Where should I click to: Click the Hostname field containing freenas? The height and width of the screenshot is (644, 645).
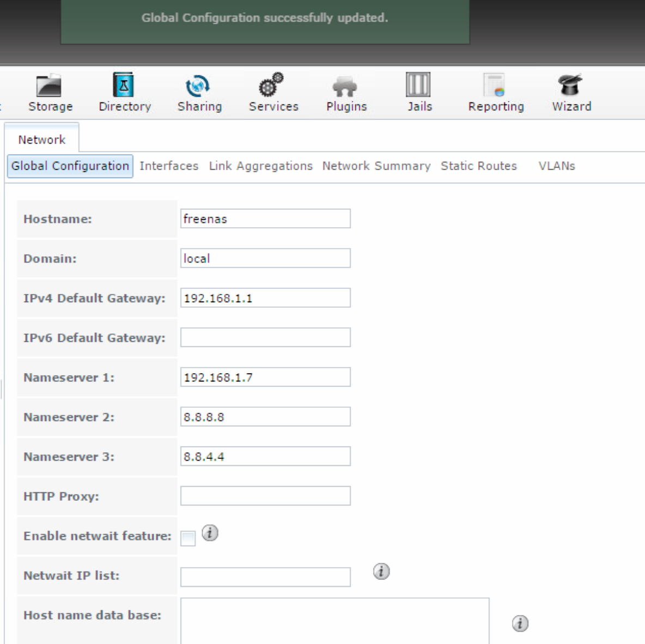click(x=265, y=218)
